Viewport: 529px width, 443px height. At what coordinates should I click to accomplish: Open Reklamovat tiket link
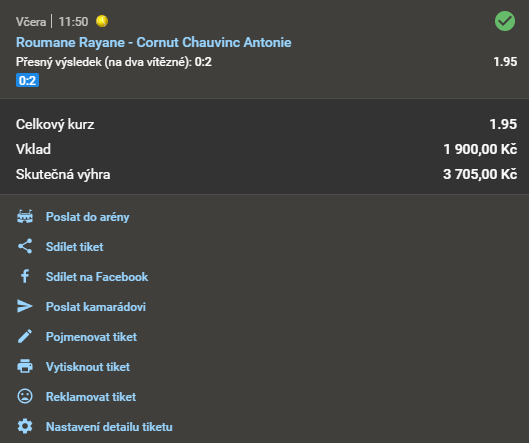click(x=91, y=397)
